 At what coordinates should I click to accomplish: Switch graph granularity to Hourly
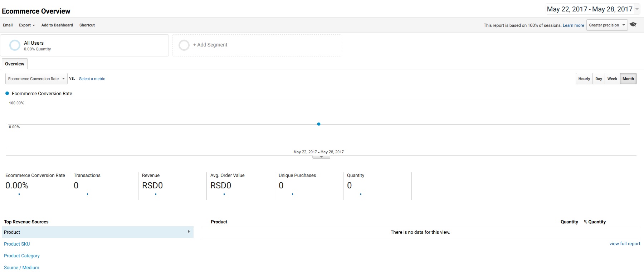pos(584,79)
